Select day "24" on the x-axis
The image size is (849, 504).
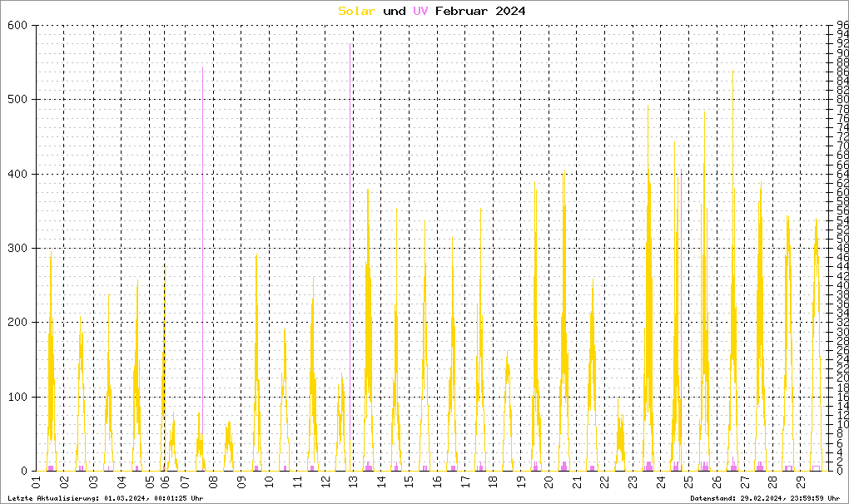[x=660, y=482]
